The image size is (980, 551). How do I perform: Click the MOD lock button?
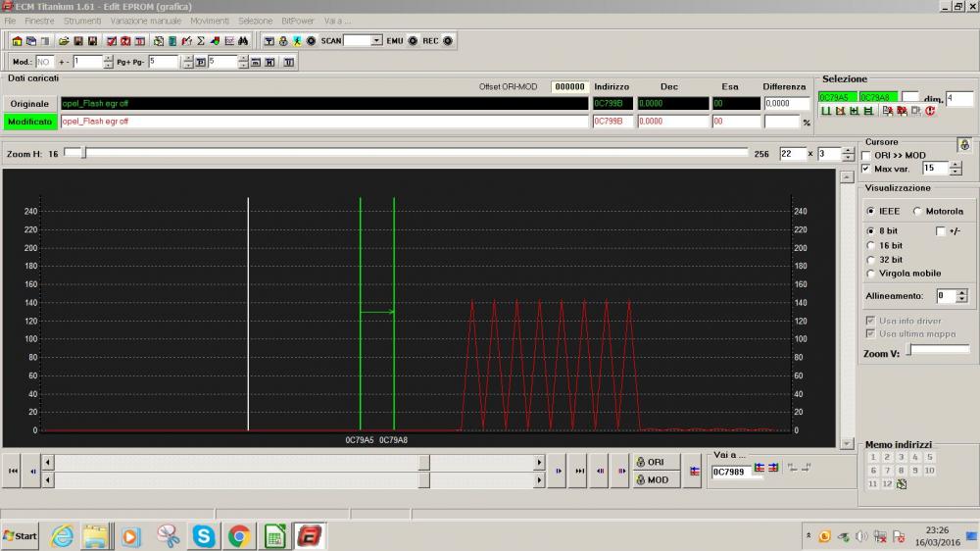click(x=656, y=479)
